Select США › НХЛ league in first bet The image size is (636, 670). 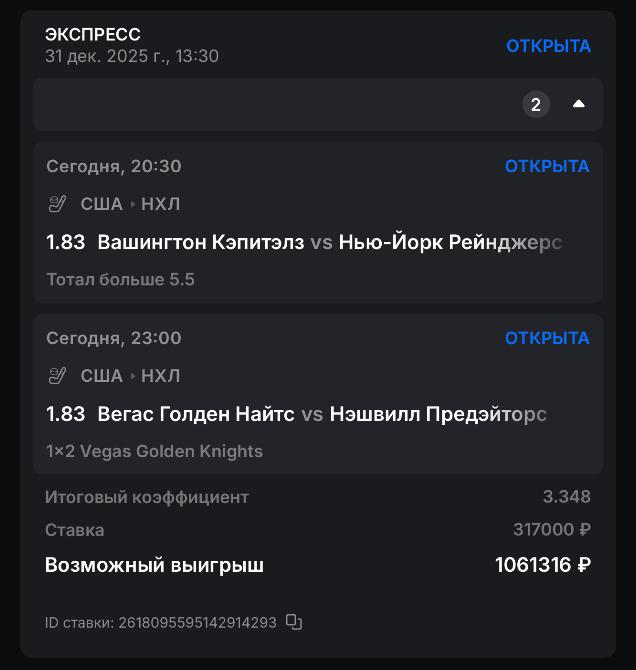coord(130,204)
